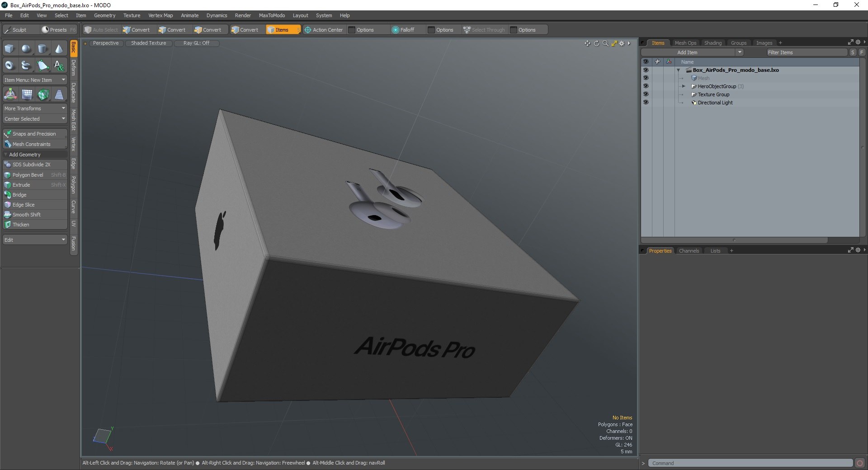
Task: Add a new tab next to Lists
Action: click(x=731, y=251)
